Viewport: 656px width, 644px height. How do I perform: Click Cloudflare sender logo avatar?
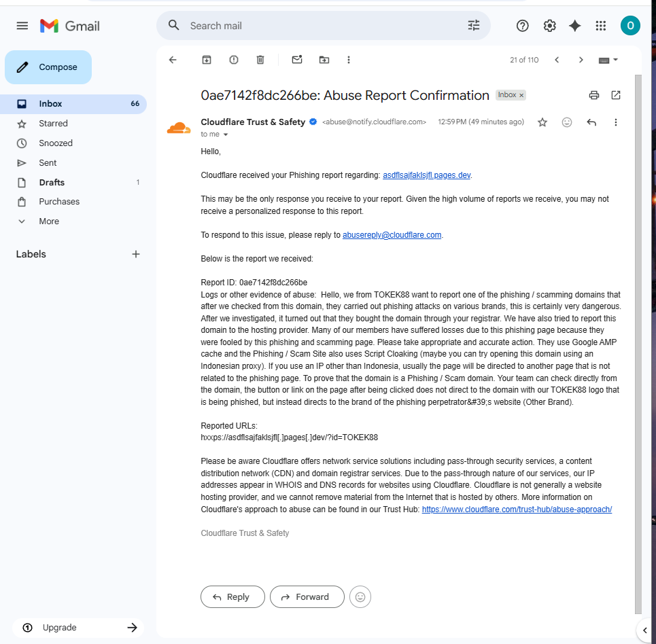click(179, 128)
